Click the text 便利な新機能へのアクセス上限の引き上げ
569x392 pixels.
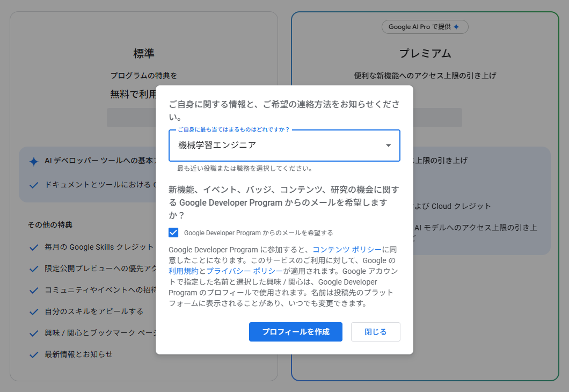[x=425, y=76]
